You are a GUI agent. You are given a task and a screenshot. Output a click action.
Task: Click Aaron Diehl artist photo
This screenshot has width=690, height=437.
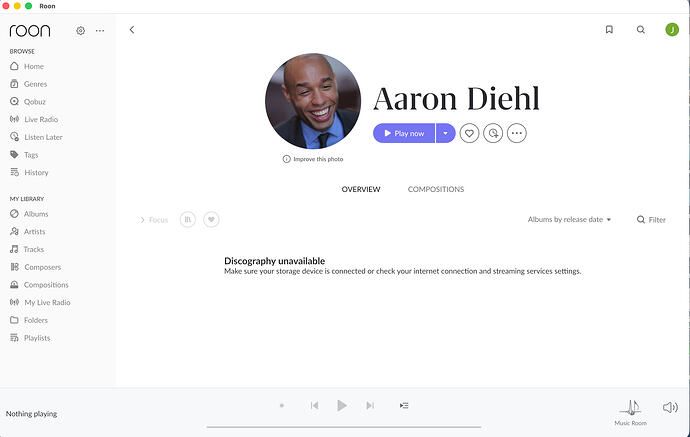pyautogui.click(x=313, y=101)
